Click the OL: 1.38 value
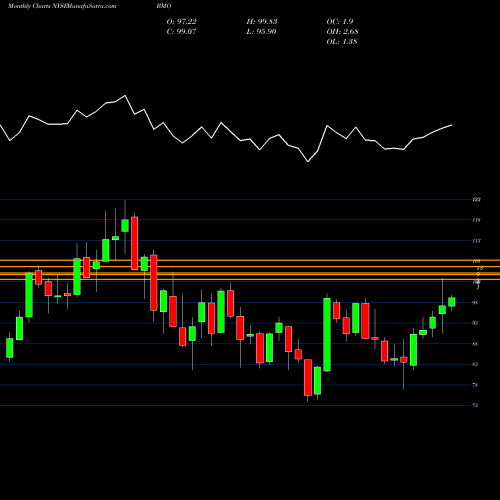Screen dimensions: 500x500 click(342, 42)
